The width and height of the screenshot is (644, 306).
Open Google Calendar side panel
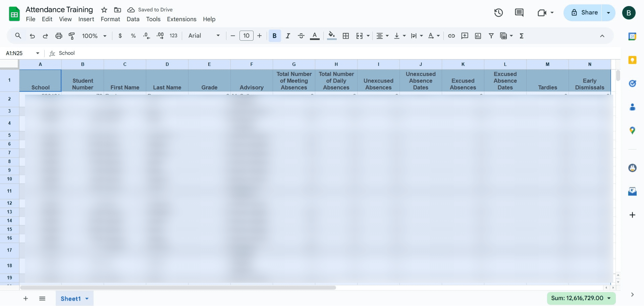pyautogui.click(x=632, y=36)
